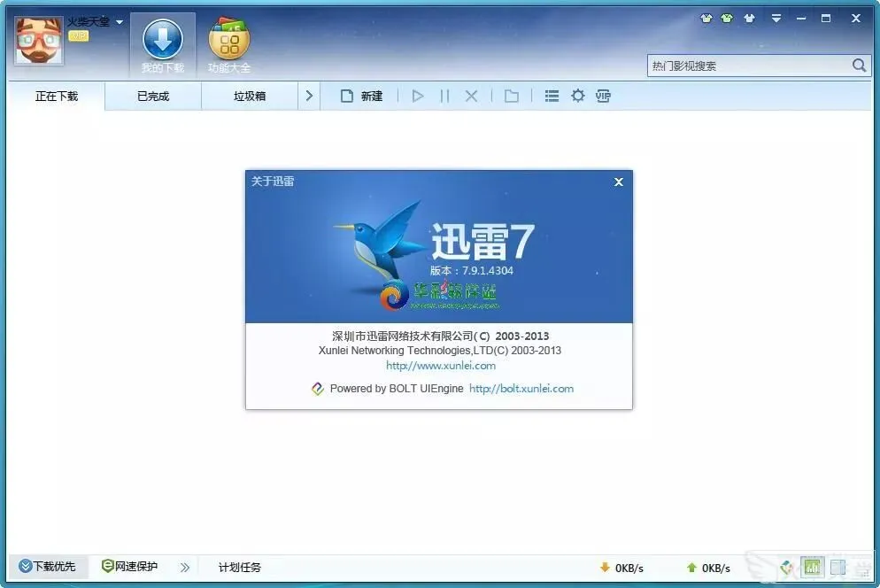
Task: Open the main menu down-arrow in title bar
Action: [x=776, y=19]
